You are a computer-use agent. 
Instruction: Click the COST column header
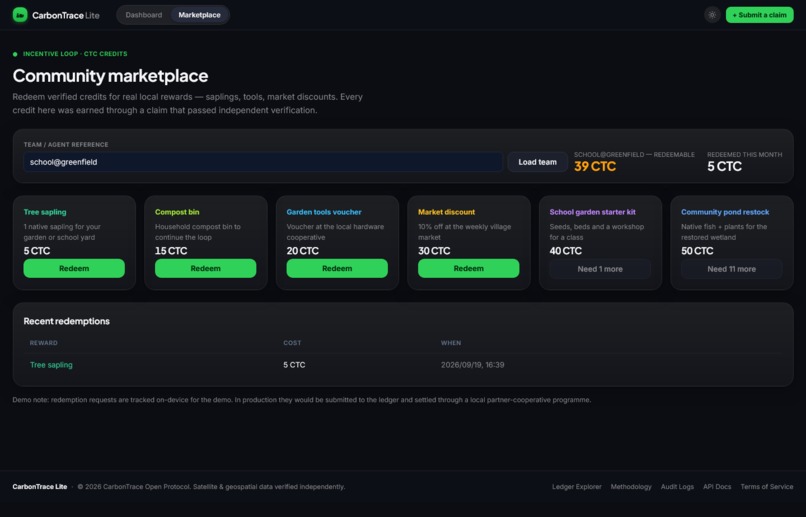292,343
